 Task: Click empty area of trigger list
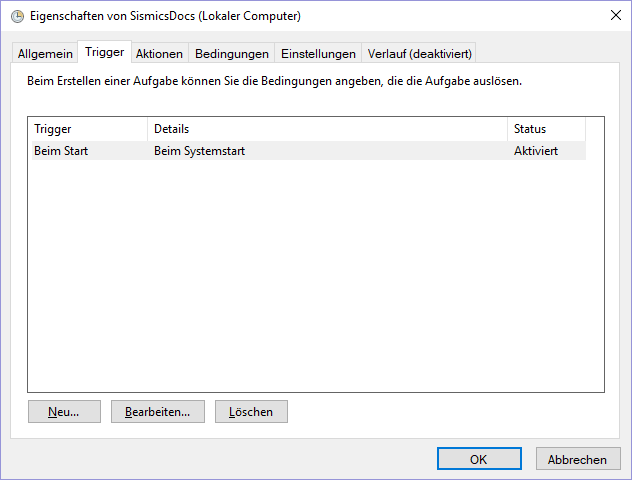click(316, 274)
